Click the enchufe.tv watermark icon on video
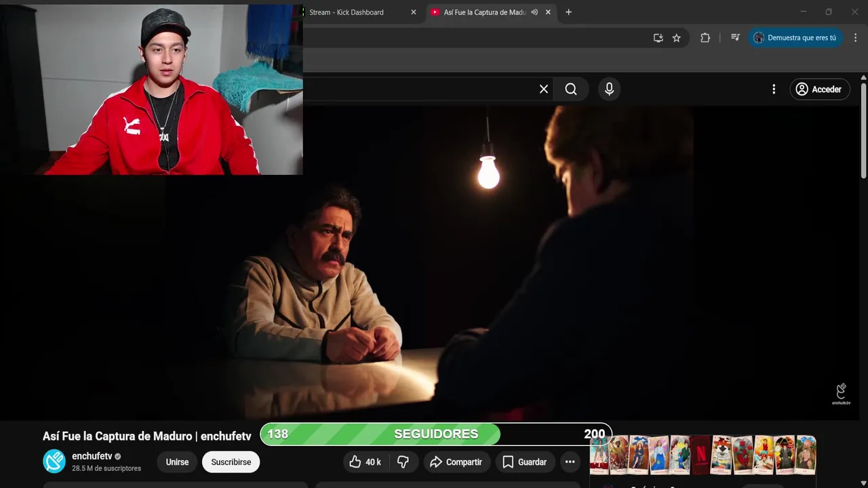This screenshot has width=868, height=488. [x=841, y=394]
